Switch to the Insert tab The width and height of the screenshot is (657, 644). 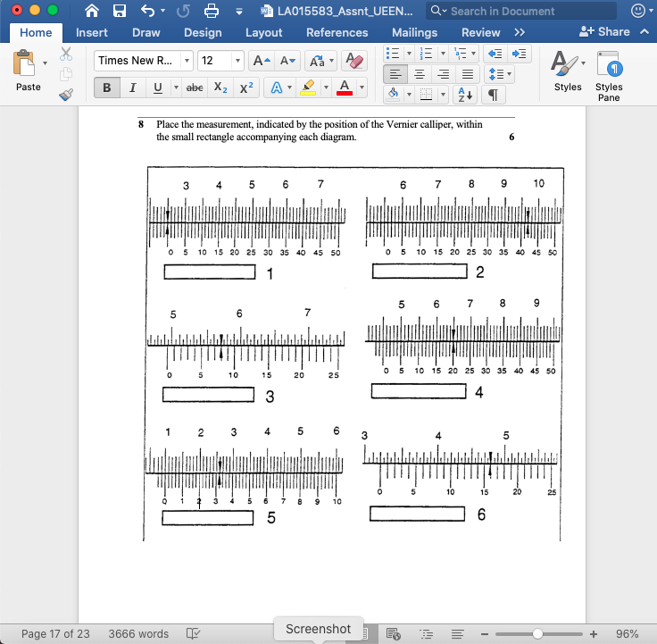point(92,32)
